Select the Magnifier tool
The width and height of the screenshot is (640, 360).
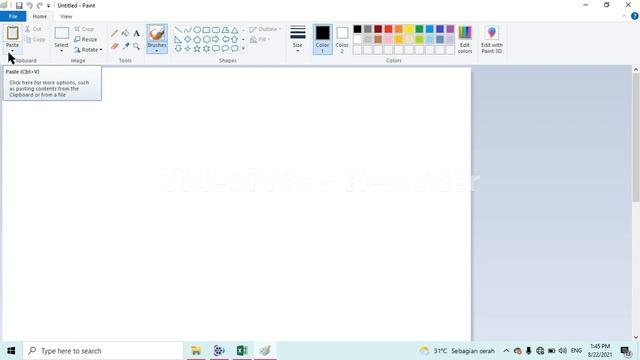click(x=136, y=46)
